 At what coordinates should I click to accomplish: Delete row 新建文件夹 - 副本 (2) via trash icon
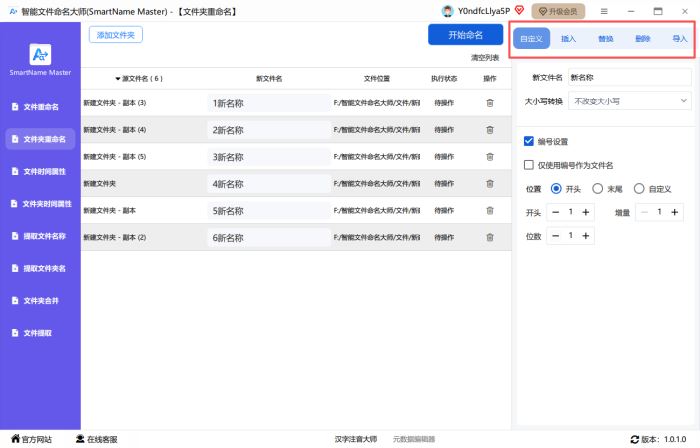(489, 237)
